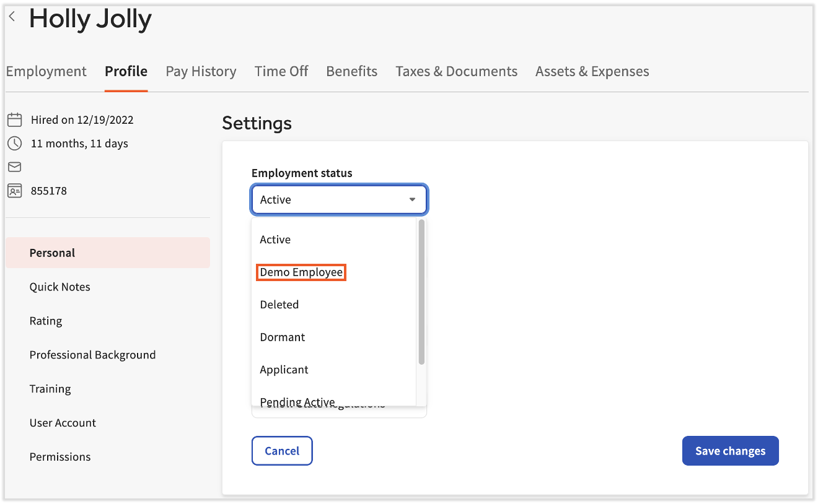This screenshot has width=818, height=504.
Task: Click the Cancel button
Action: tap(282, 451)
